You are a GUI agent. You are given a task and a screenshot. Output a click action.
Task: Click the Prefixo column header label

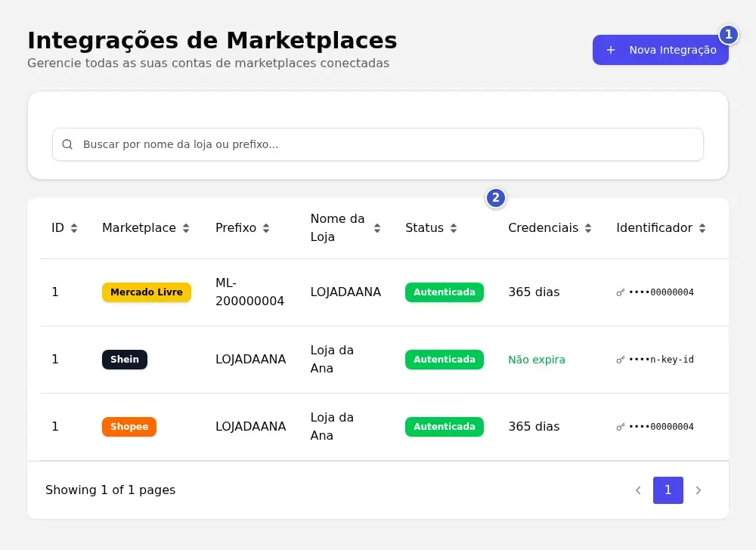[236, 228]
